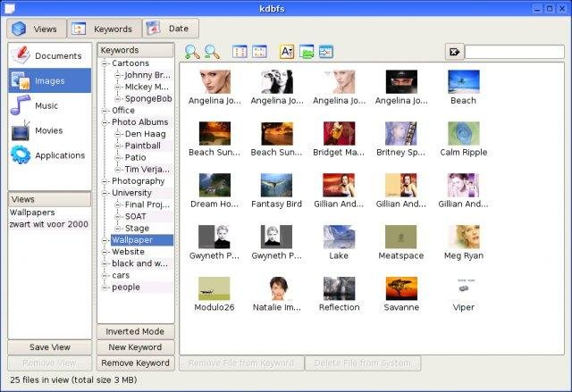572x392 pixels.
Task: Click the expander beside cars keyword
Action: pyautogui.click(x=105, y=276)
